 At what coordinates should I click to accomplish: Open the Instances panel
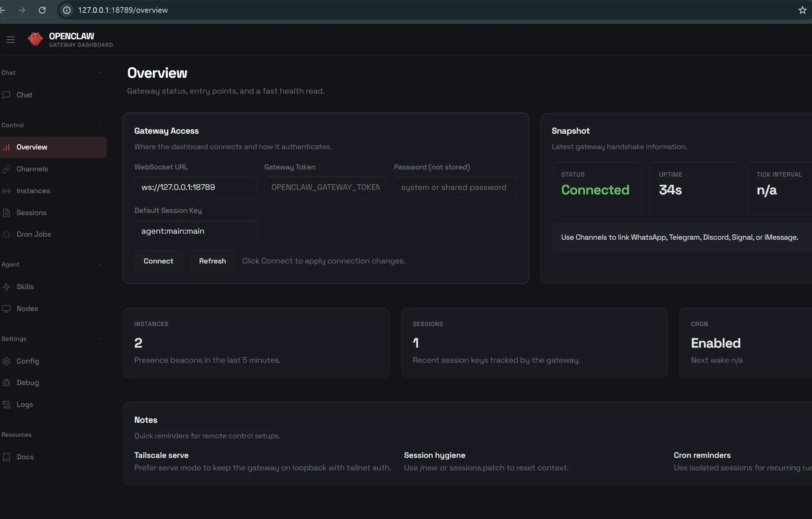pyautogui.click(x=33, y=191)
